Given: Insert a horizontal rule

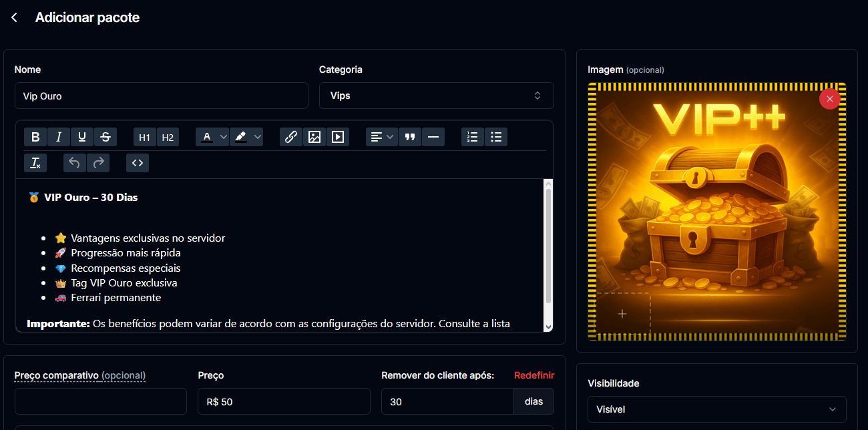Looking at the screenshot, I should tap(433, 137).
